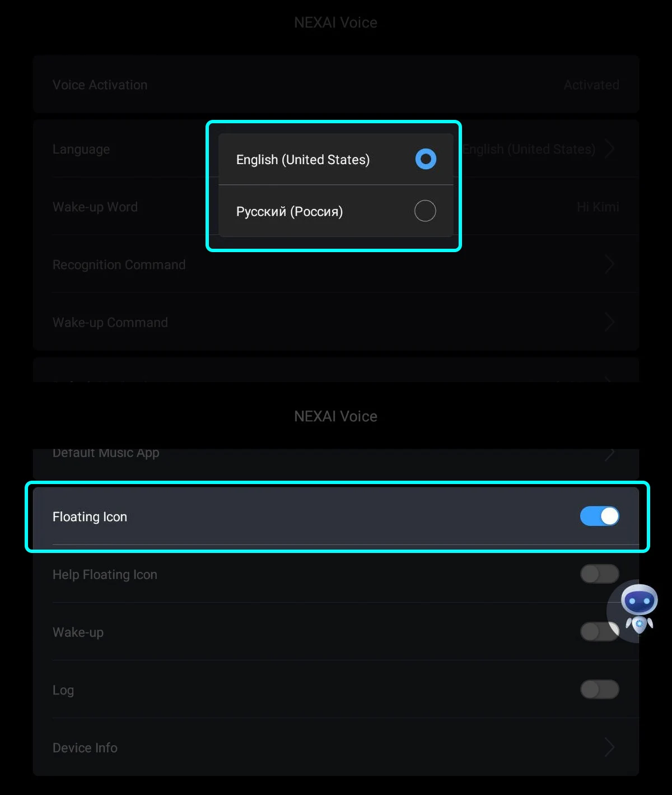Open the floating robot assistant icon

(639, 610)
